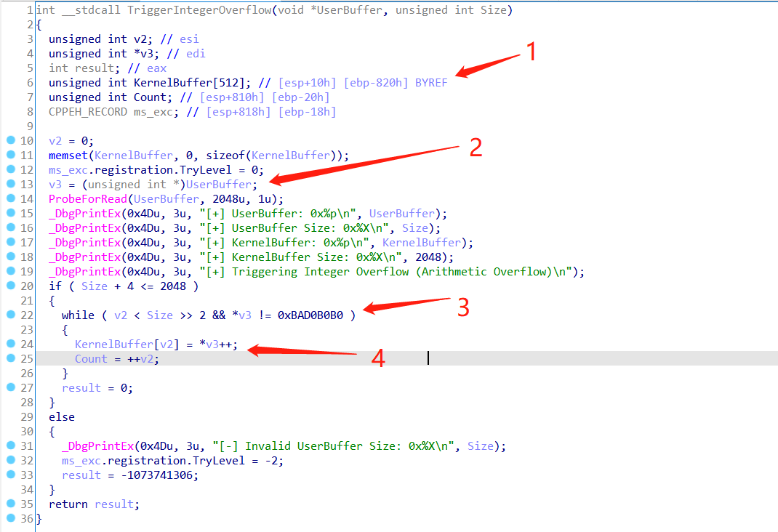Viewport: 778px width, 532px height.
Task: Click the else keyword on line 29
Action: click(62, 417)
